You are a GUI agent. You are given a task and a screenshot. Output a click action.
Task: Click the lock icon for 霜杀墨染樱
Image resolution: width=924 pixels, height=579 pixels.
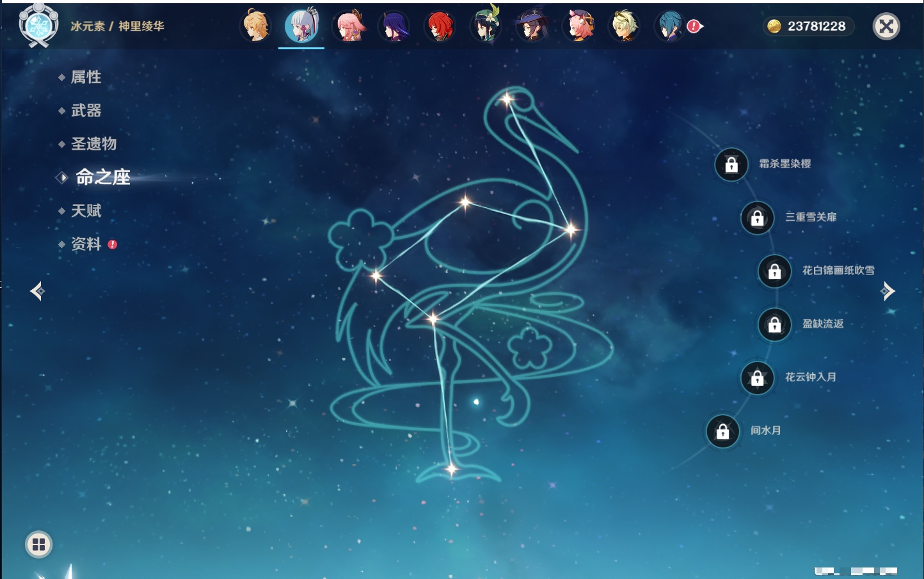(731, 164)
